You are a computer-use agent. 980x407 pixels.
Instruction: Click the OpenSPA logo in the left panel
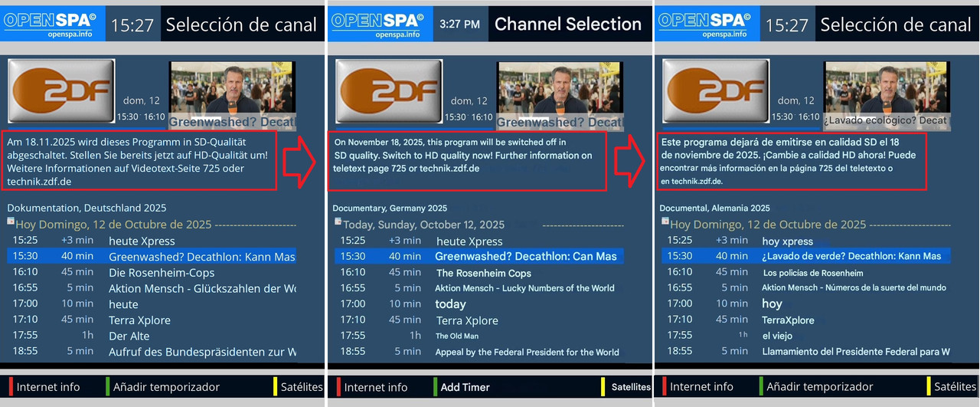coord(53,24)
